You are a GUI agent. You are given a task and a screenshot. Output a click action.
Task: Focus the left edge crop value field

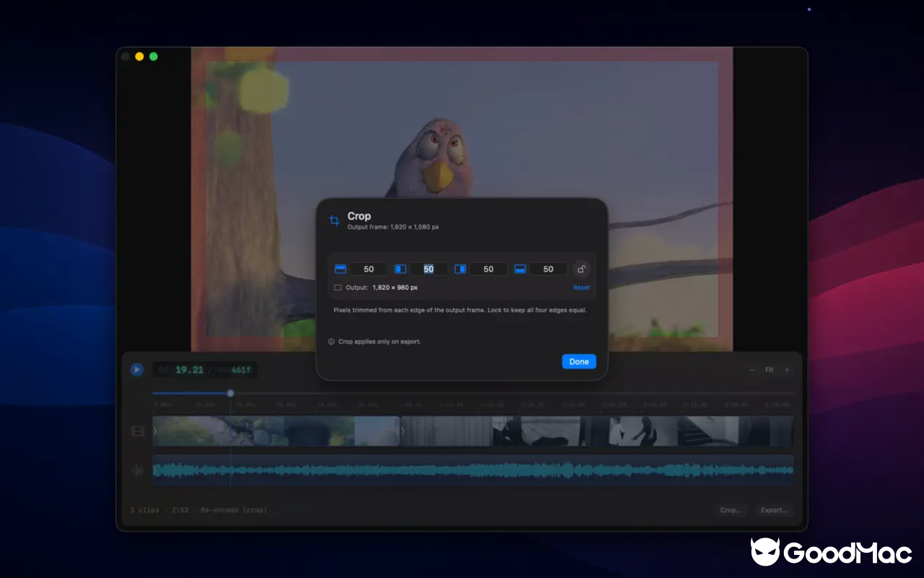[x=429, y=269]
